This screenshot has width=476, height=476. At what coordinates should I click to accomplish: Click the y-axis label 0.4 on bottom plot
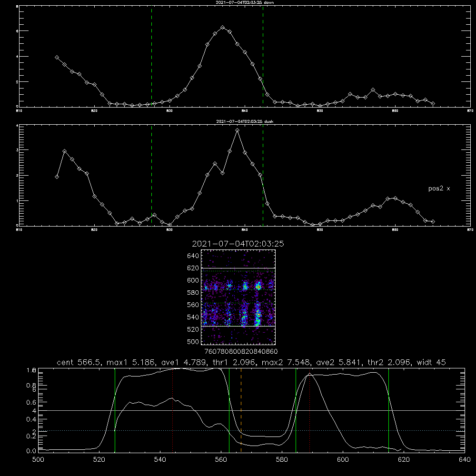click(x=31, y=419)
